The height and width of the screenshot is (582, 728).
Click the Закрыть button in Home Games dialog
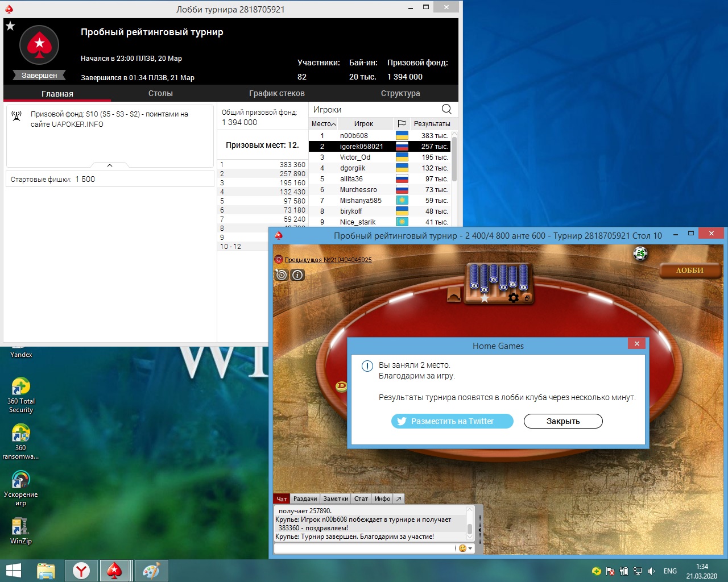[x=563, y=421]
